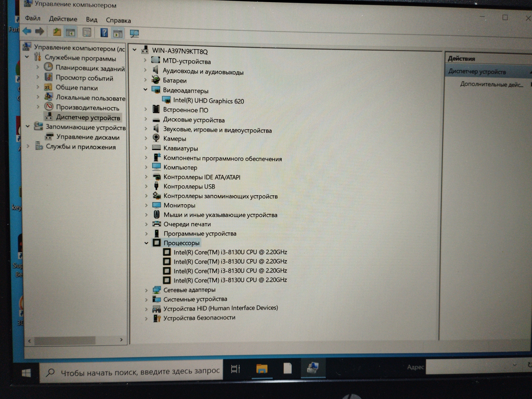
Task: Click Диспетчер устройств header in Actions pane
Action: (477, 72)
